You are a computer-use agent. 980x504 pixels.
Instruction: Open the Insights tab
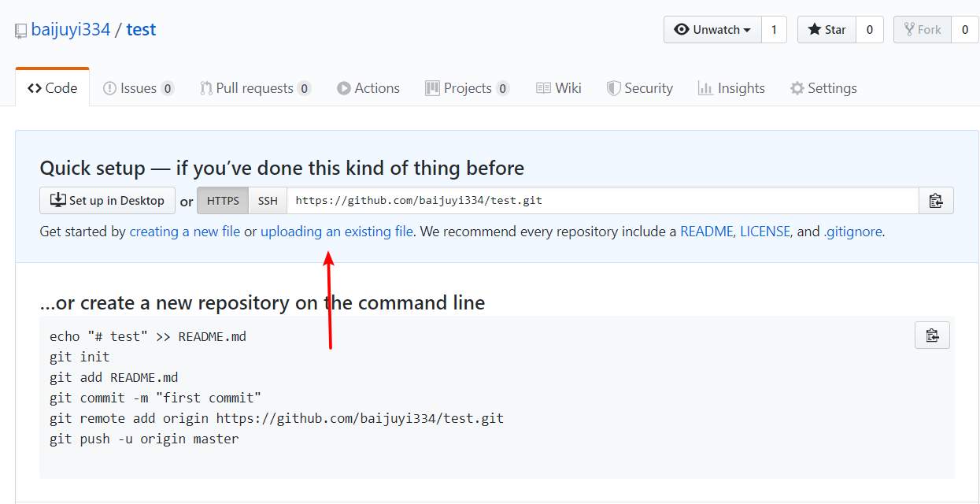click(731, 88)
